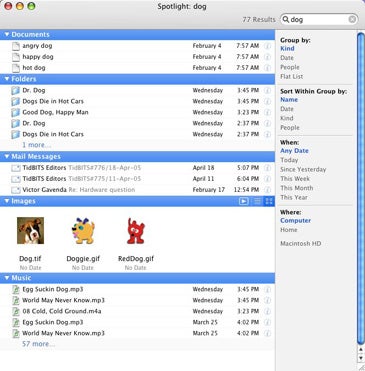The height and width of the screenshot is (371, 365).
Task: Click envelope icon for TidBITS#775 message
Action: (x=16, y=179)
